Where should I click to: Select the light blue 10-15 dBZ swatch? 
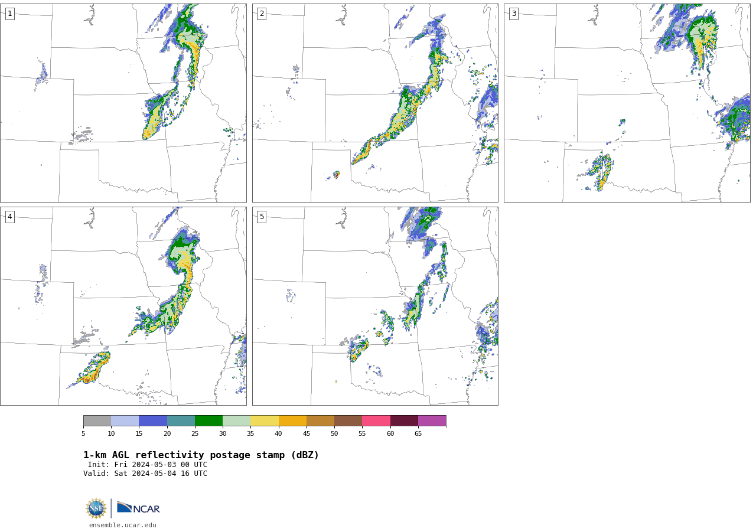[x=125, y=421]
